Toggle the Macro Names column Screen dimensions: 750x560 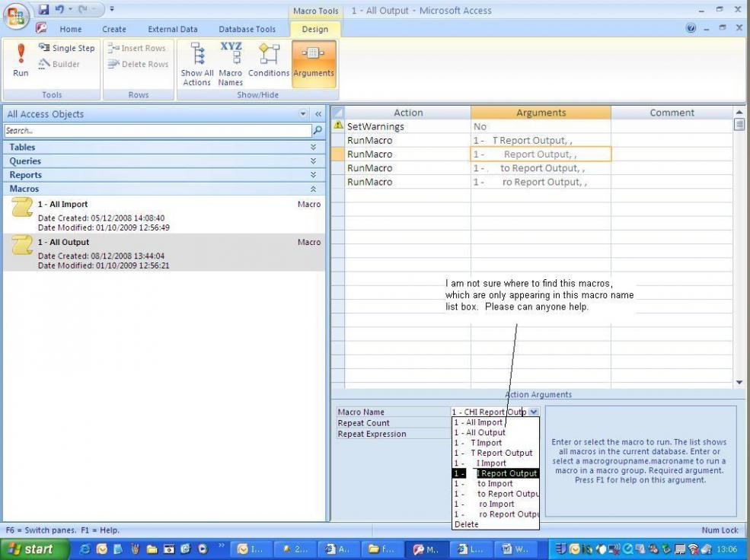[x=230, y=63]
